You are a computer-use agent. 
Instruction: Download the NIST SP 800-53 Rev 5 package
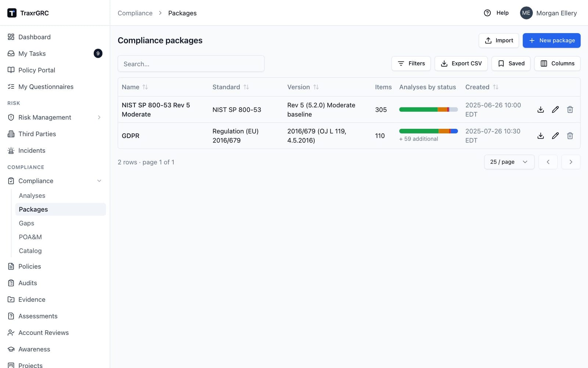point(541,110)
